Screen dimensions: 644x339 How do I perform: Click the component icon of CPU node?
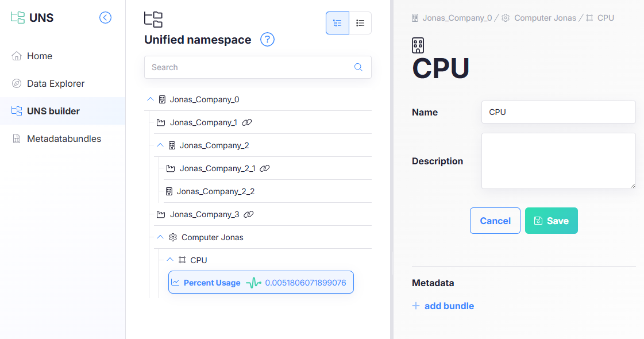[182, 260]
